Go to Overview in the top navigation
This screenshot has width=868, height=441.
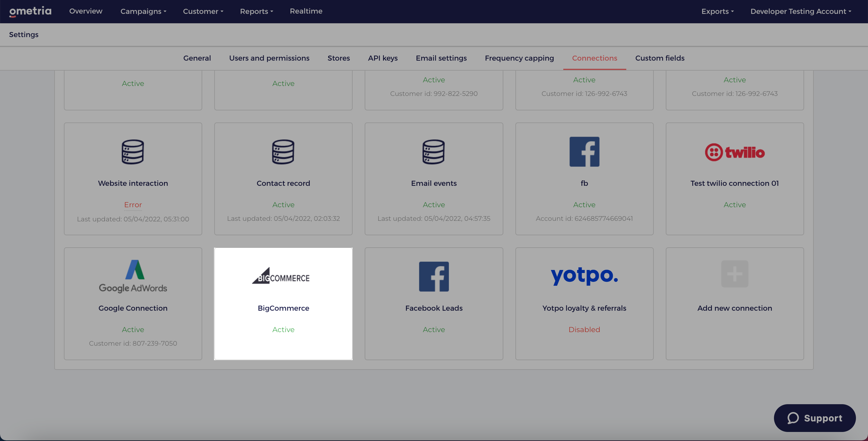(86, 11)
